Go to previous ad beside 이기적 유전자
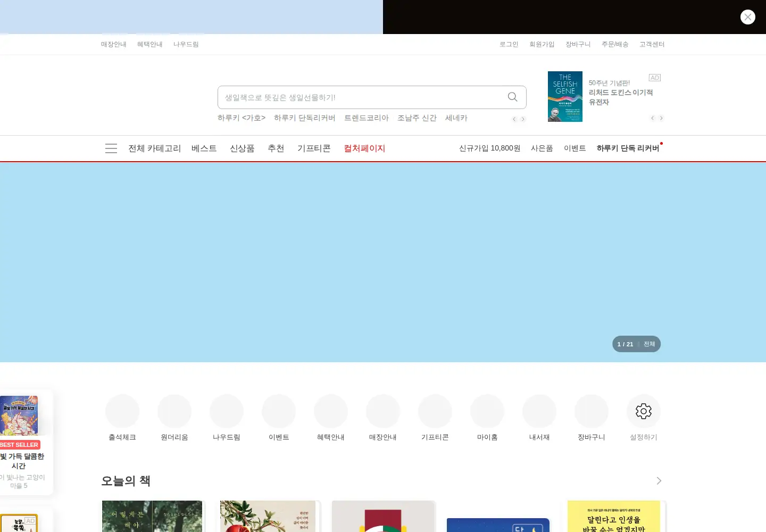Viewport: 766px width, 532px height. 652,118
